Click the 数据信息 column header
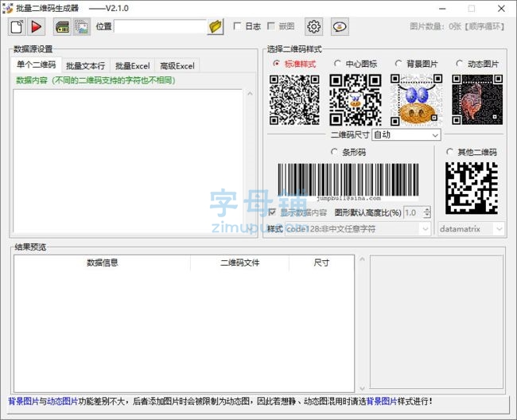The width and height of the screenshot is (517, 420). pyautogui.click(x=103, y=262)
